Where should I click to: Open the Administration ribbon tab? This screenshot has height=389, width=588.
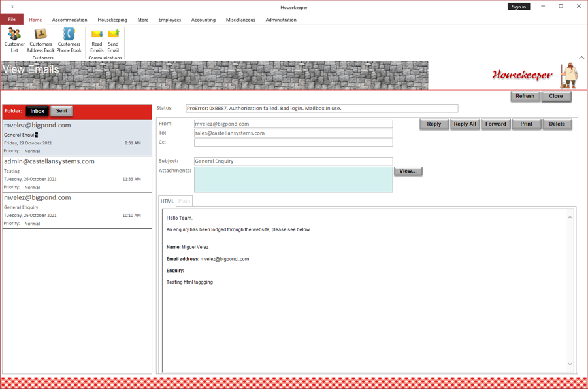click(x=281, y=20)
